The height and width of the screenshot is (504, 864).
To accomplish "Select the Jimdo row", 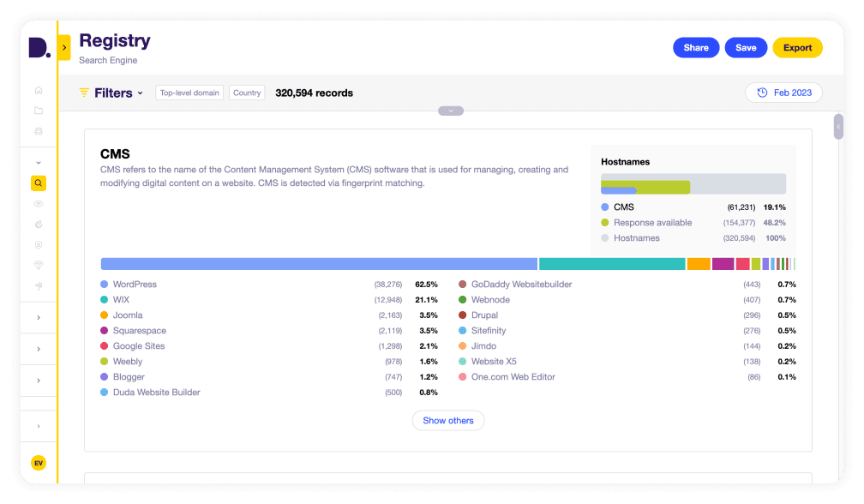I will [627, 346].
